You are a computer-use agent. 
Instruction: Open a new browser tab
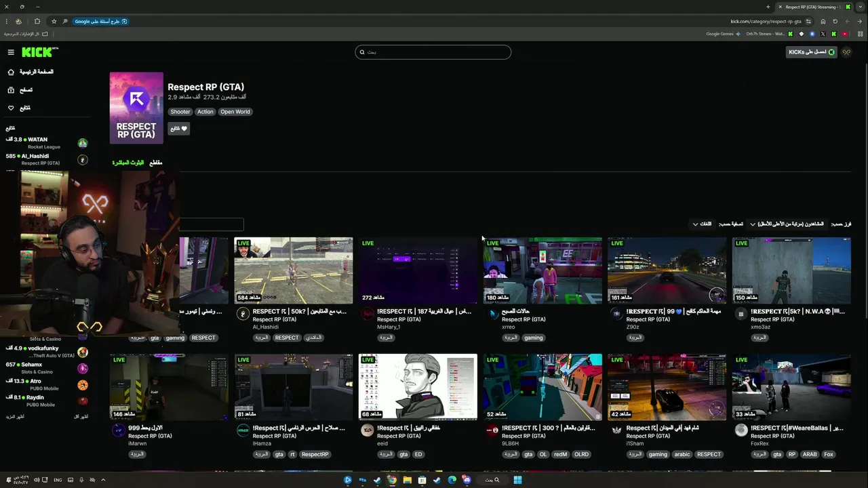768,7
